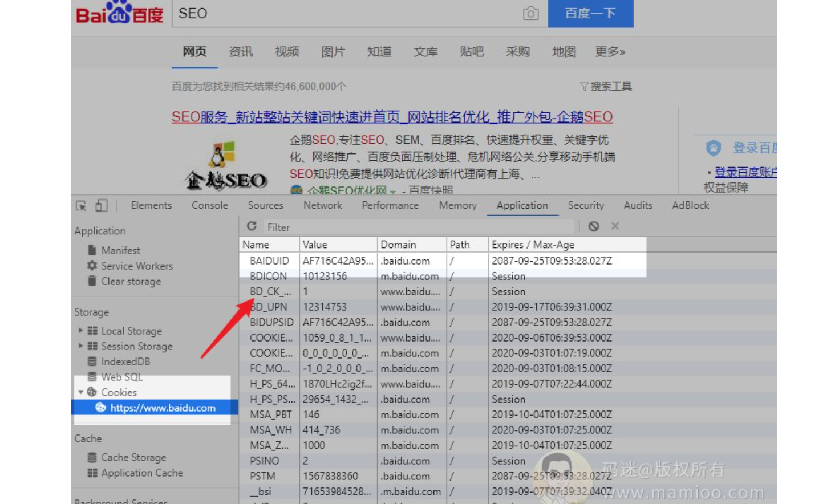Viewport: 839px width, 504px height.
Task: Collapse the Cookies tree node
Action: [80, 392]
